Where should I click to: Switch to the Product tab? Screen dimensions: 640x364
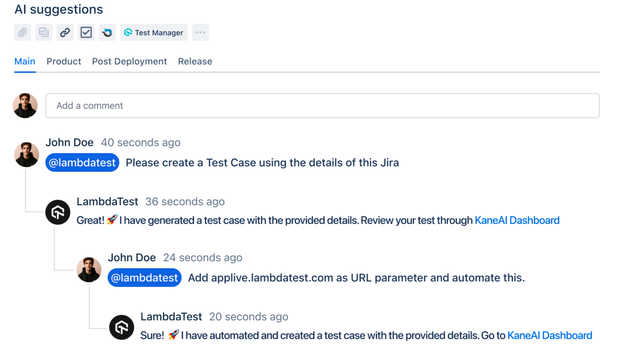click(x=64, y=61)
